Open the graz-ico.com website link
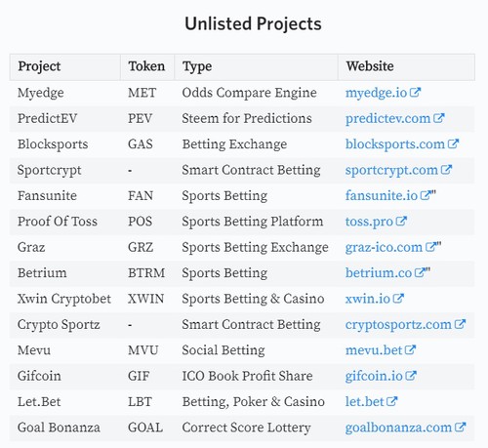488x448 pixels. (x=384, y=247)
